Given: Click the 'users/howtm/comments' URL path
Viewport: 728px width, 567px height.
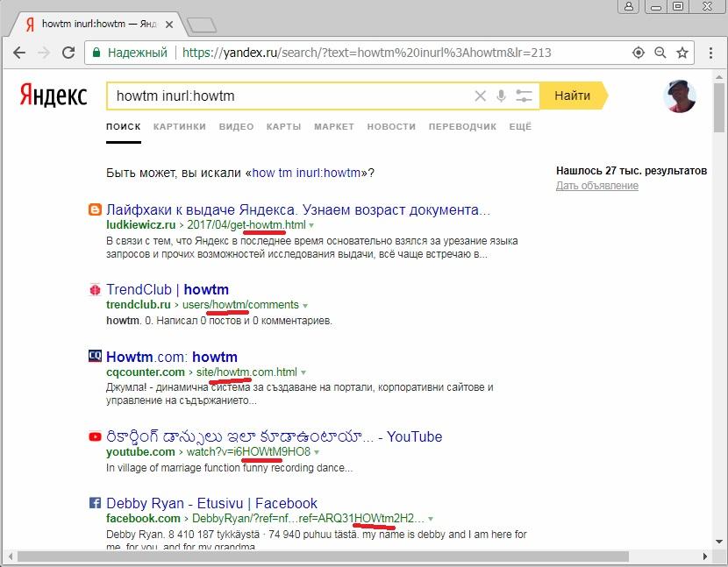Looking at the screenshot, I should pyautogui.click(x=240, y=305).
